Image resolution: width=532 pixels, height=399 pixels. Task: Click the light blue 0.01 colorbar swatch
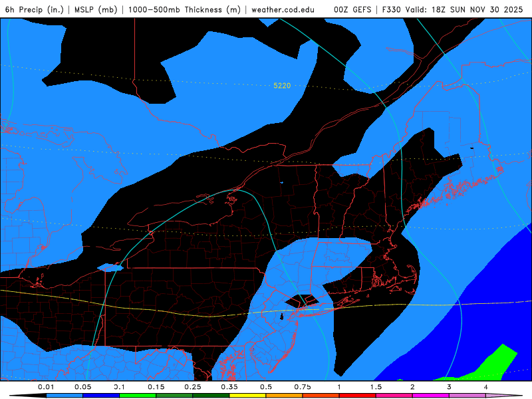click(65, 396)
